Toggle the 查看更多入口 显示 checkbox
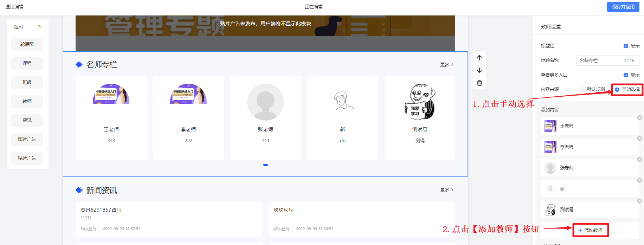The image size is (644, 245). (626, 75)
